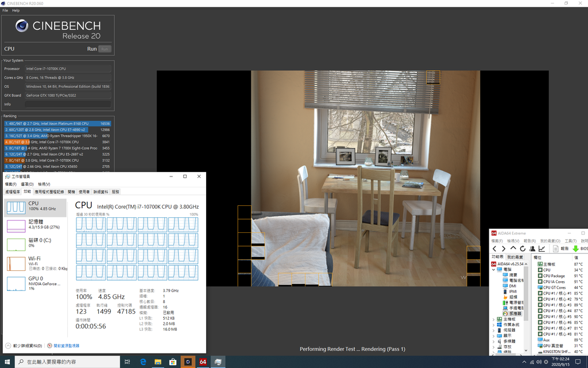Open the AIDA64 graph chart icon

tap(542, 248)
